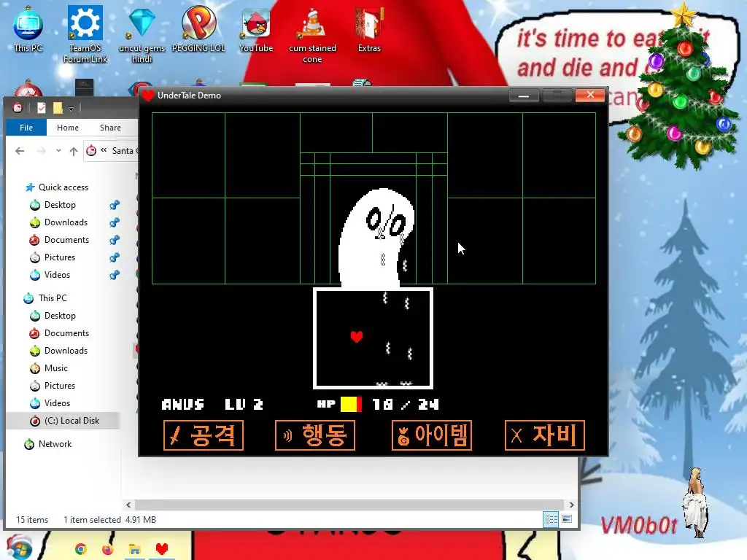Go forward in File Explorer
Screen dimensions: 747x560
(42, 151)
